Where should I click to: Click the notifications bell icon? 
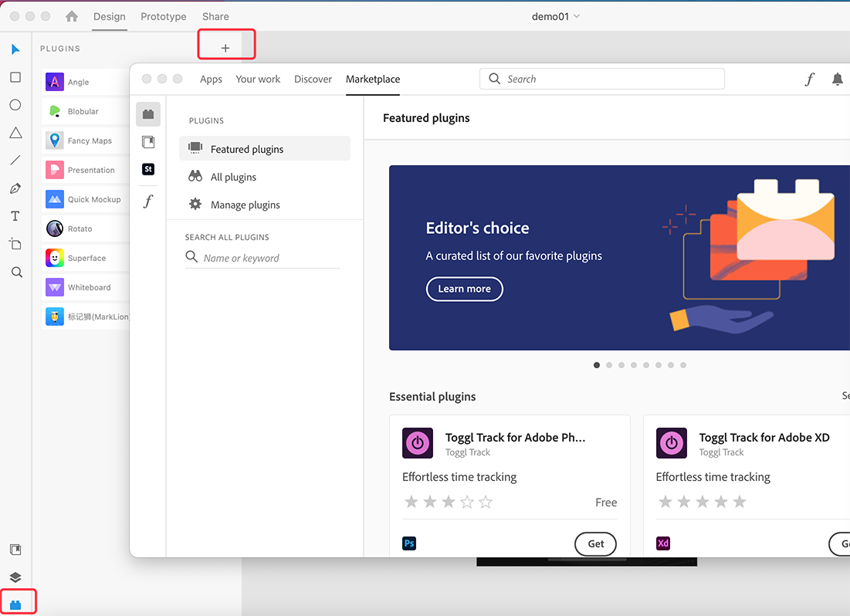pos(837,79)
